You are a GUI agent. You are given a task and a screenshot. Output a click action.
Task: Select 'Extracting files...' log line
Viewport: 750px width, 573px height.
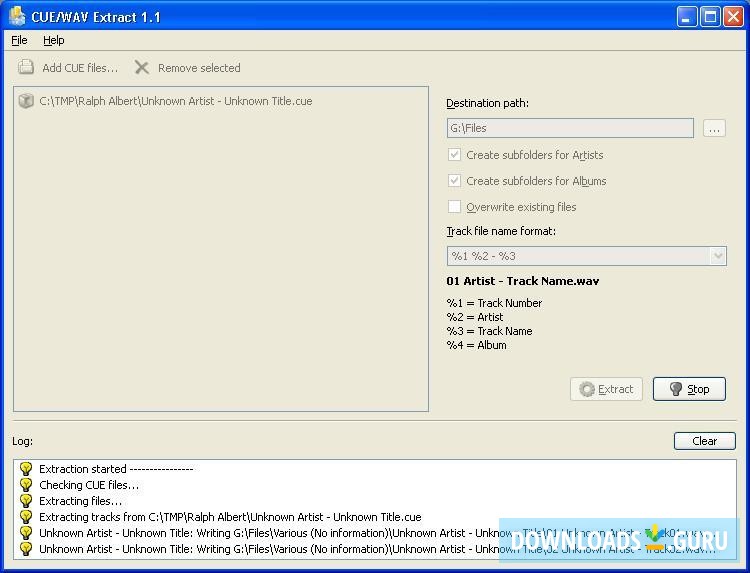80,501
